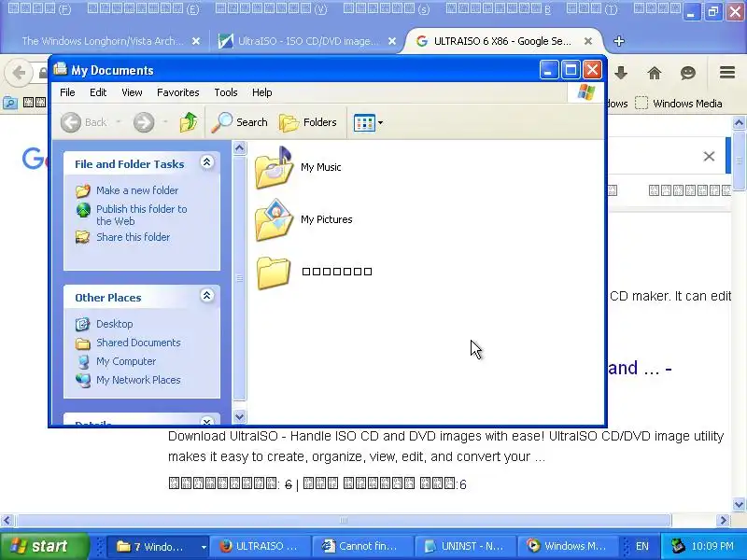The image size is (747, 560).
Task: Open Shared Documents link
Action: point(138,343)
